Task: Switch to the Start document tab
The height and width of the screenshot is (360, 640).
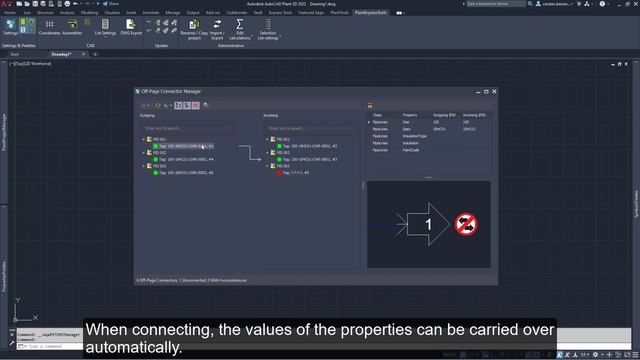Action: (15, 54)
